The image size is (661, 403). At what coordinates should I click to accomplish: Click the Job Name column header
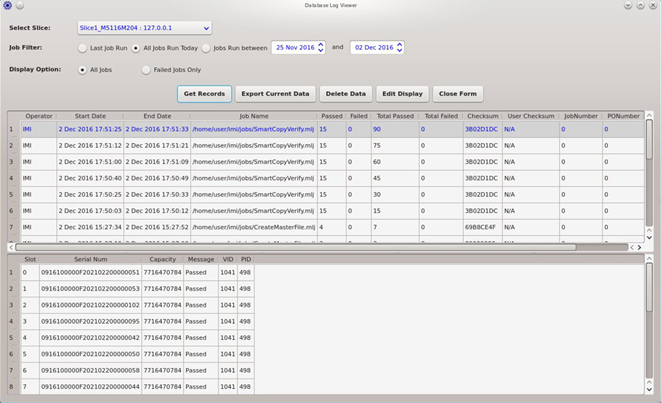(254, 116)
